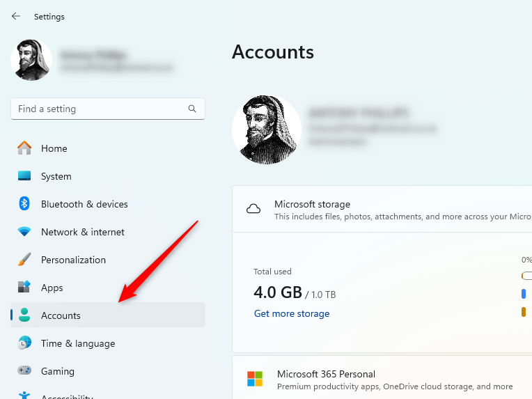Click the Microsoft 365 logo icon
The height and width of the screenshot is (399, 532).
[255, 379]
